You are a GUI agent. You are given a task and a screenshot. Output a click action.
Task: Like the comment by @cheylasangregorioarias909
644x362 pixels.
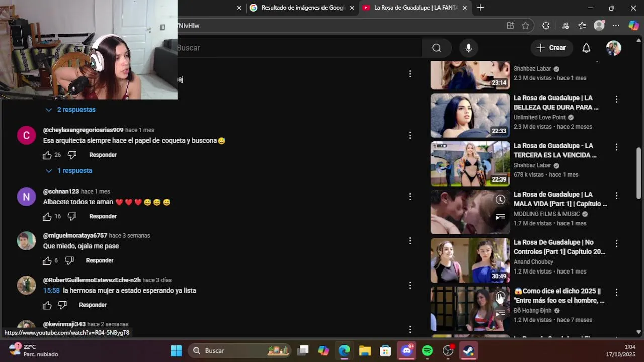point(47,155)
